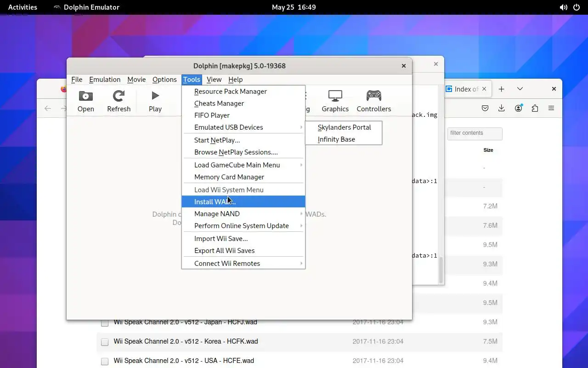Open Memory Card Manager

[243, 177]
